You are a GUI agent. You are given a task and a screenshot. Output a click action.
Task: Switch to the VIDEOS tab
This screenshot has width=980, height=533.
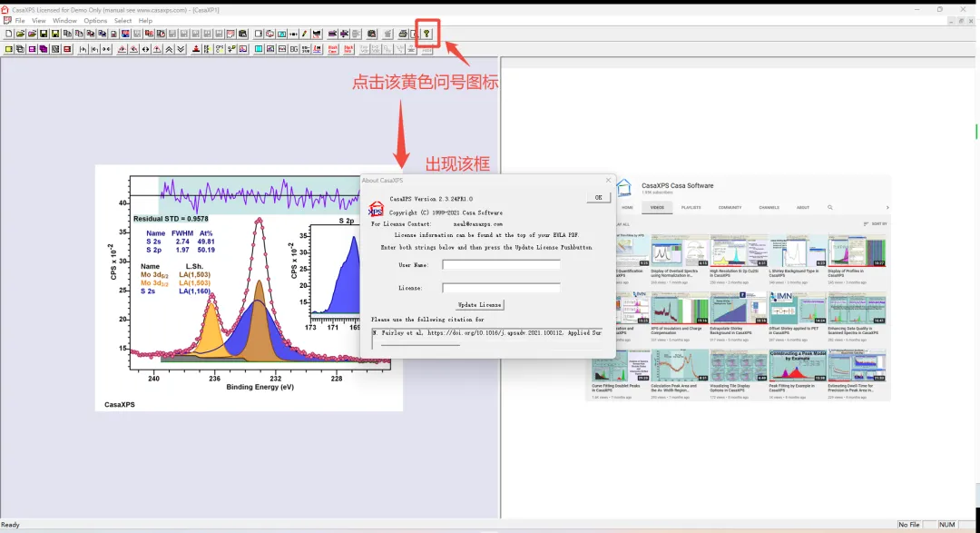(x=657, y=207)
